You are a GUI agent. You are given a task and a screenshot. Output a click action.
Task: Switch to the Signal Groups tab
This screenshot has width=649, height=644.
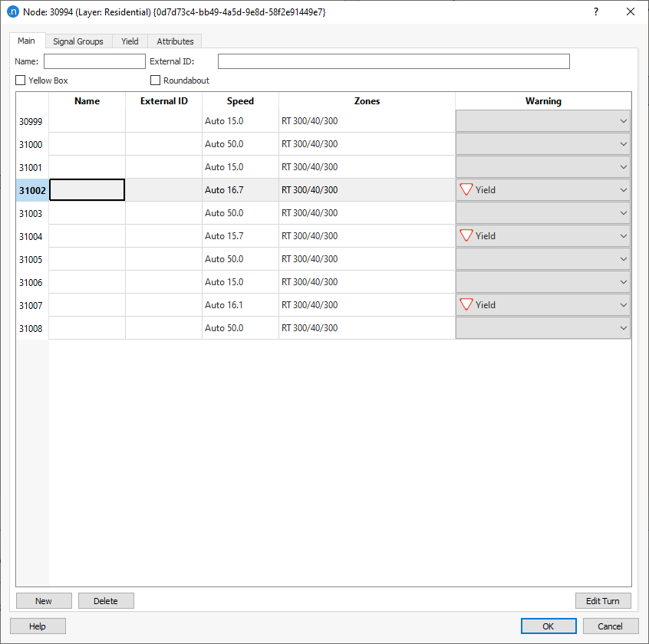(78, 41)
